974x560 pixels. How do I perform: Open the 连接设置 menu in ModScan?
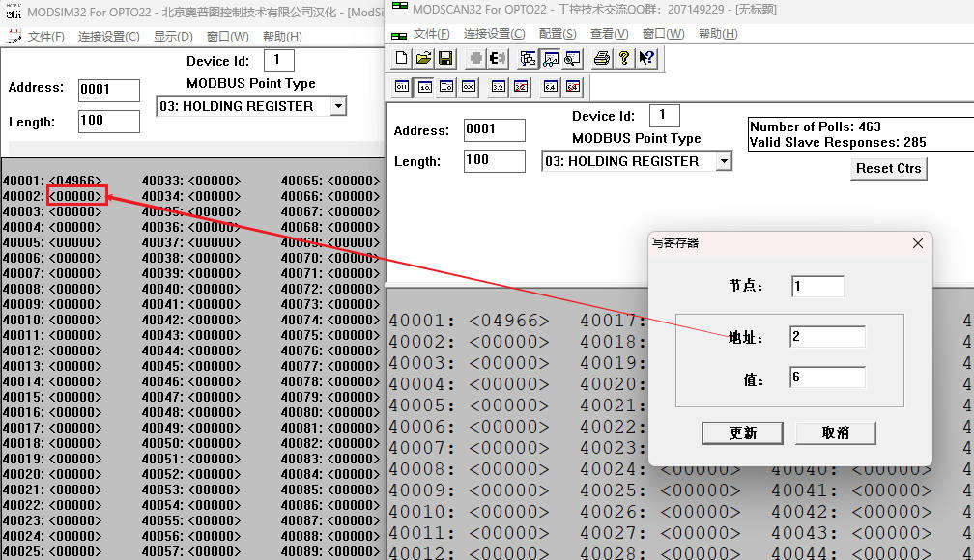[x=493, y=34]
